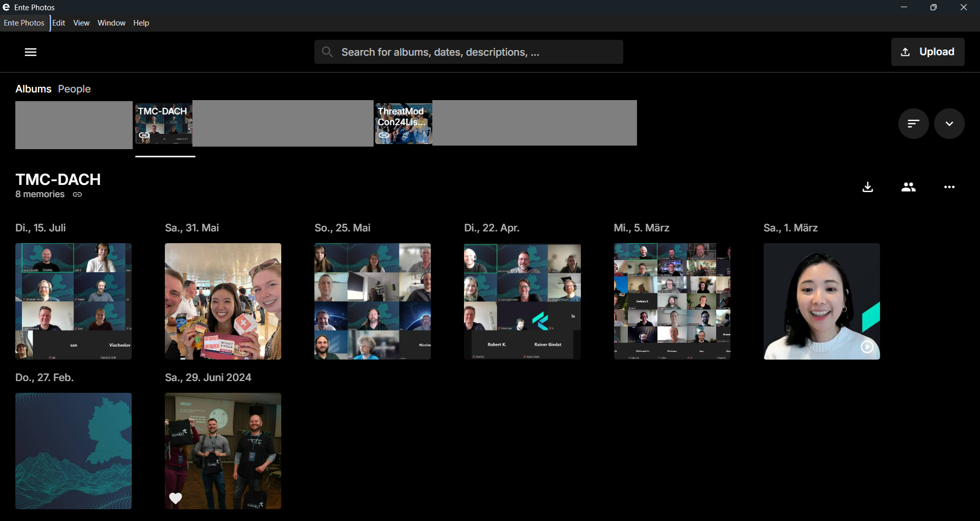The width and height of the screenshot is (980, 521).
Task: Click the Upload button
Action: tap(927, 52)
